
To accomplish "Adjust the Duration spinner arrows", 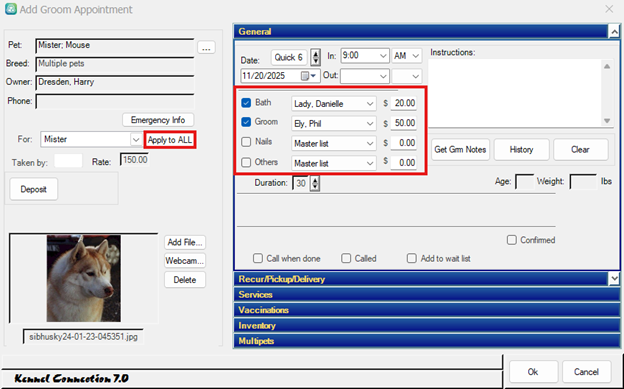I will (x=315, y=183).
